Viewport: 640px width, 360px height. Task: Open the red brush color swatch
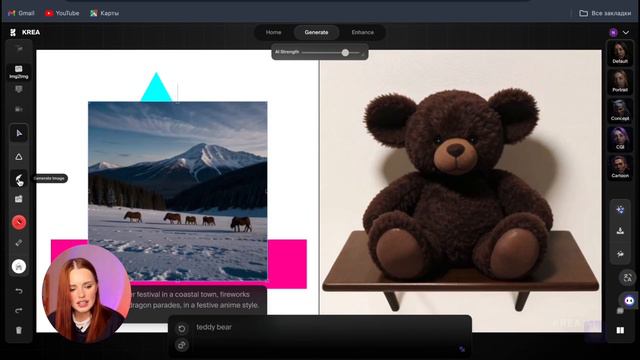tap(19, 222)
